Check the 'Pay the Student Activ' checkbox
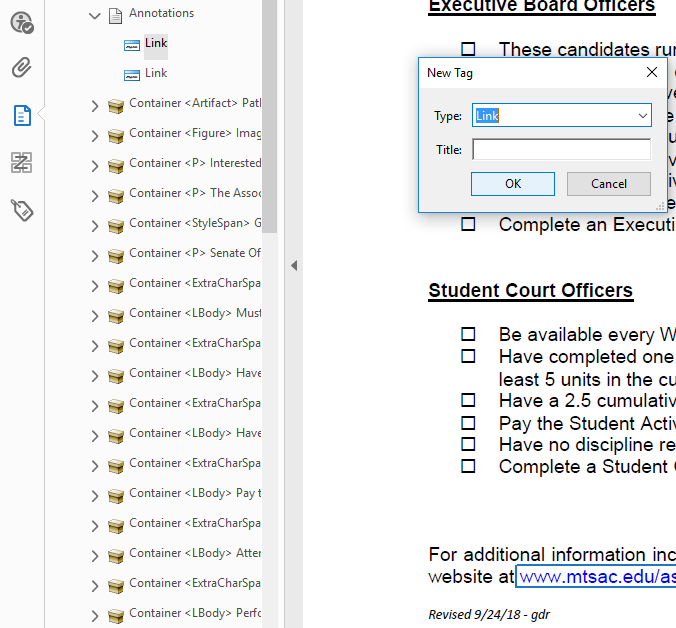This screenshot has width=676, height=628. [x=468, y=423]
